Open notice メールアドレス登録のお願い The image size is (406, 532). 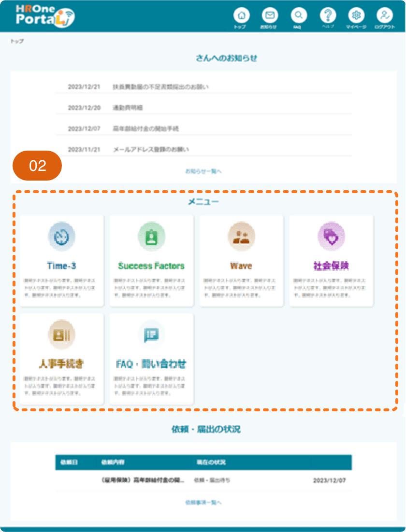151,149
